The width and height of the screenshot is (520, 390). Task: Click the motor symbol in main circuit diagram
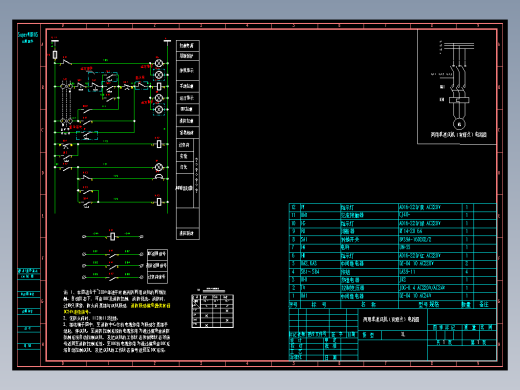coord(459,124)
